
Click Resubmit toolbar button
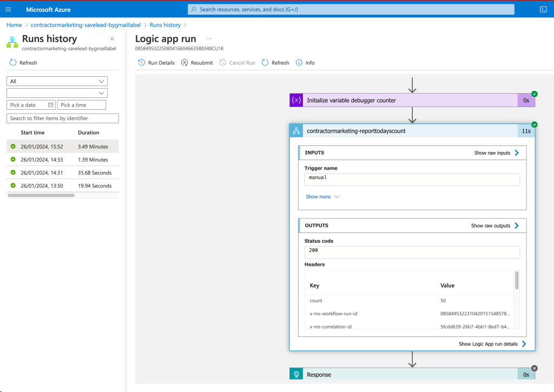(197, 63)
